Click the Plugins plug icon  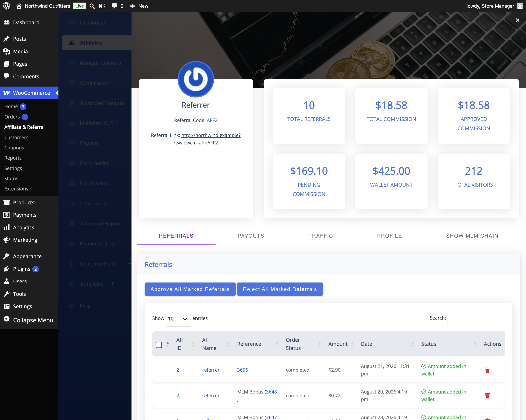(x=7, y=269)
